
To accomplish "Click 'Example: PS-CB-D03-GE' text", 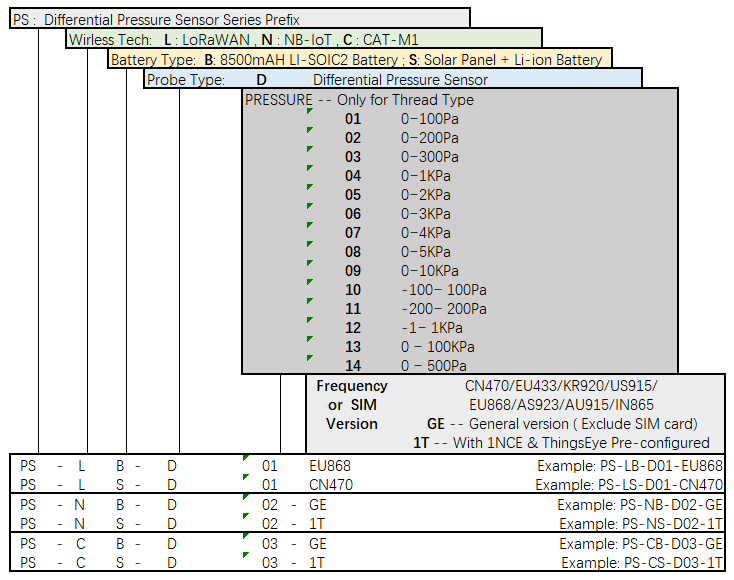I will pos(641,544).
